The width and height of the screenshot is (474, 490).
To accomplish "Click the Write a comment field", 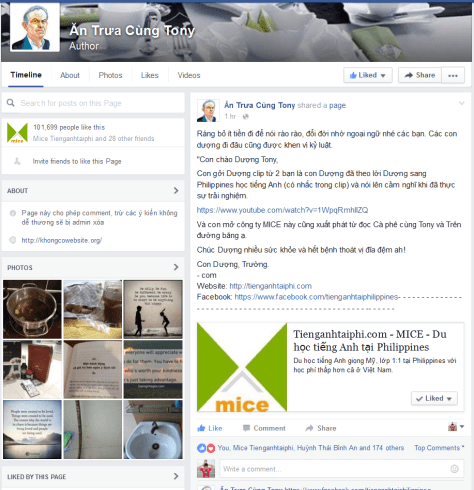I will point(341,469).
